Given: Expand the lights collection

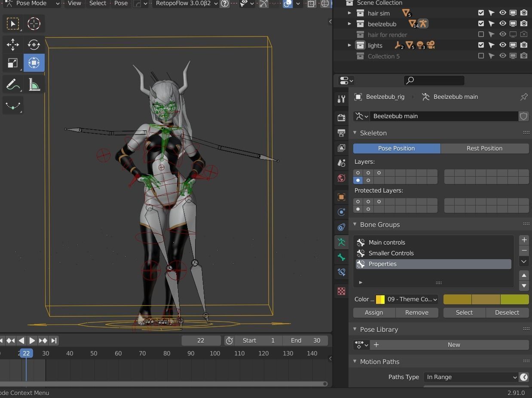Looking at the screenshot, I should point(349,45).
